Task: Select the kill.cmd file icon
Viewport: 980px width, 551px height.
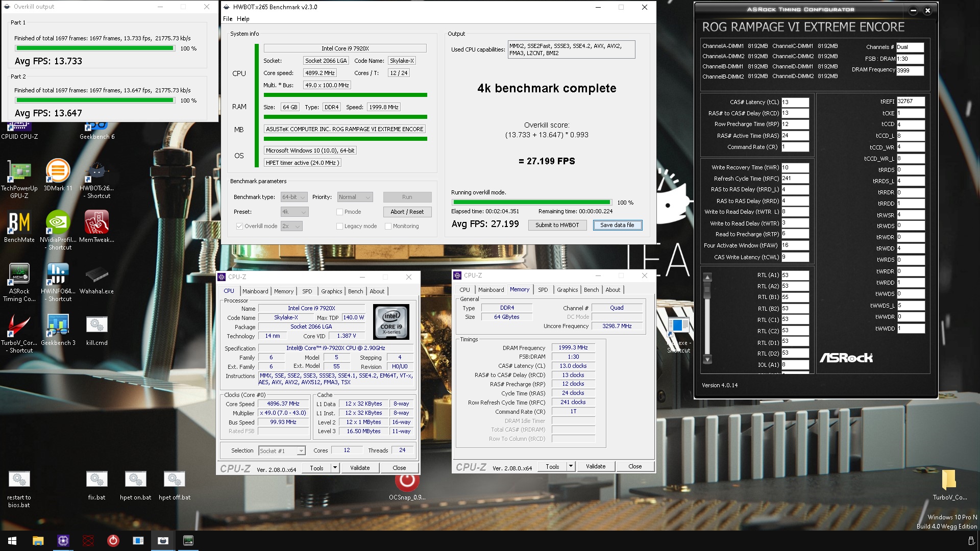Action: (97, 330)
